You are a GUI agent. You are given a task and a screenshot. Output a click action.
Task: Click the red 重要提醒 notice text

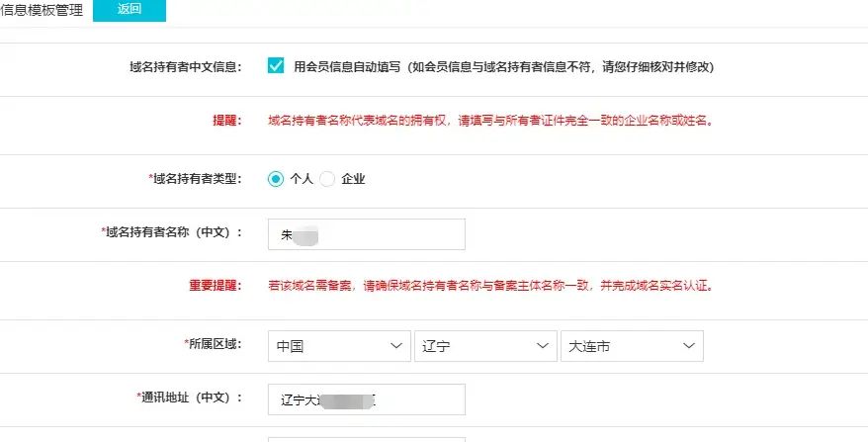tap(490, 287)
